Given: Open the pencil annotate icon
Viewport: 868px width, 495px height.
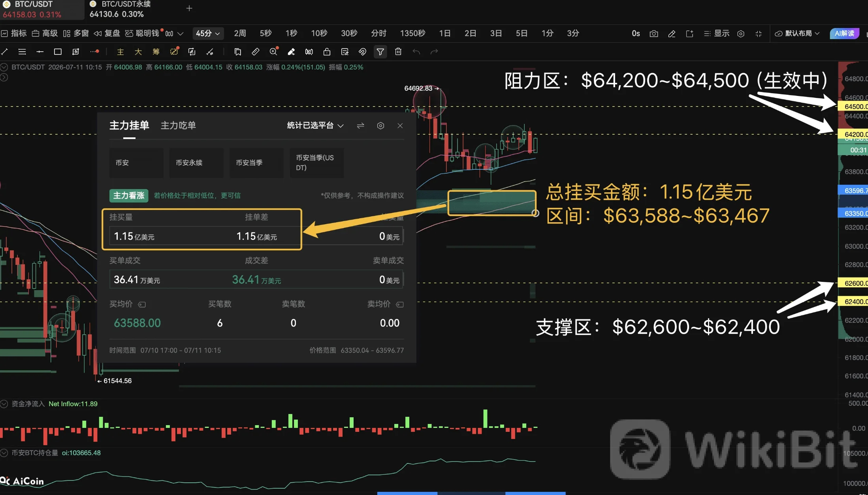Looking at the screenshot, I should [672, 34].
